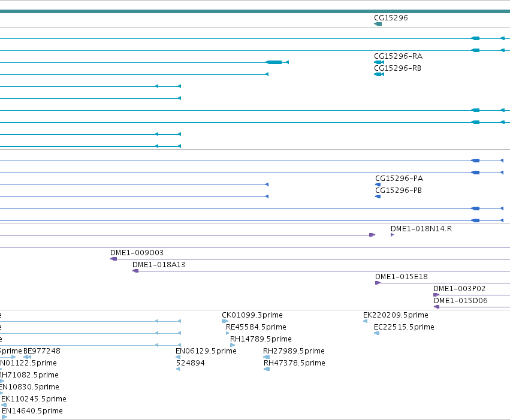Viewport: 510px width, 420px height.
Task: Select EST label RE45584.5prime
Action: (256, 327)
